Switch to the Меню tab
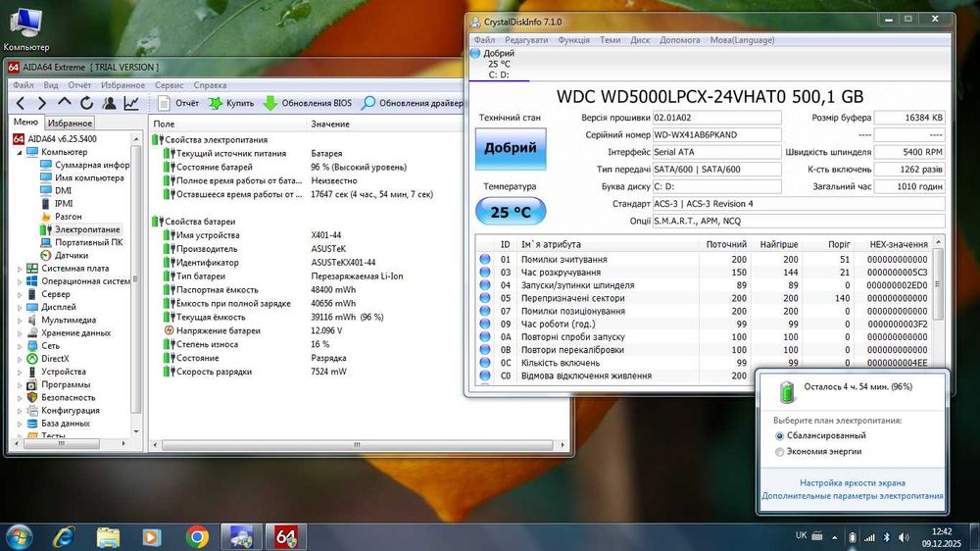This screenshot has width=980, height=551. pyautogui.click(x=25, y=122)
